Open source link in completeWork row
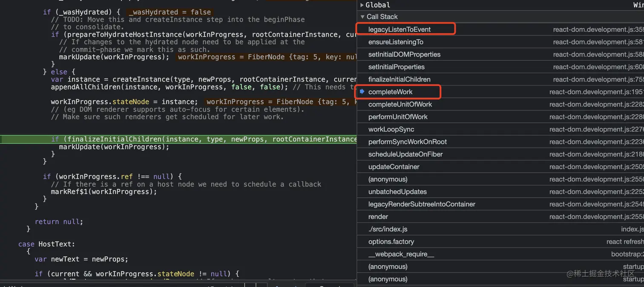Screen dimensions: 644x287 point(597,92)
